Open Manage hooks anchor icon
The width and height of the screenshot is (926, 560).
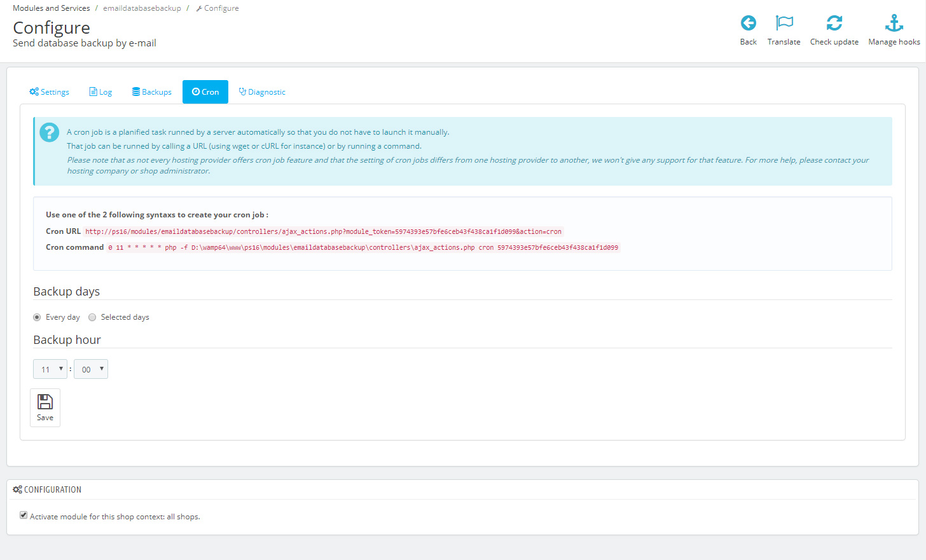(894, 24)
